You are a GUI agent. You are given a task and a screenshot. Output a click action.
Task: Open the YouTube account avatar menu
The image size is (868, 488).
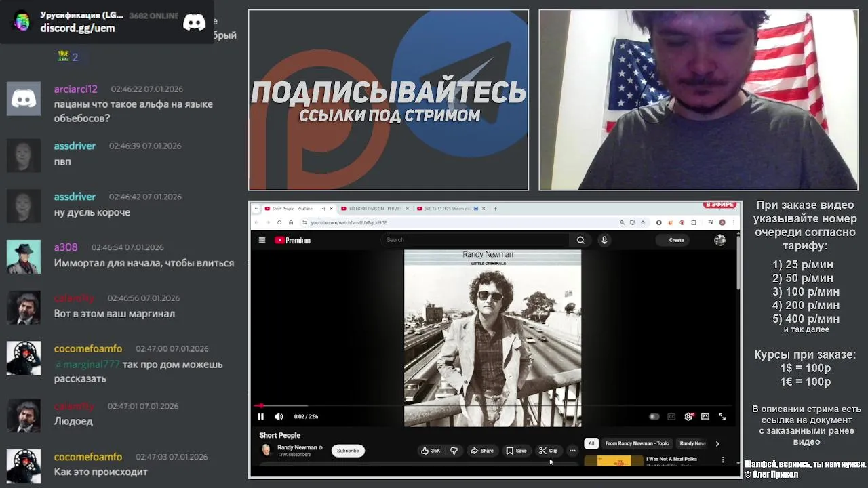click(x=719, y=240)
